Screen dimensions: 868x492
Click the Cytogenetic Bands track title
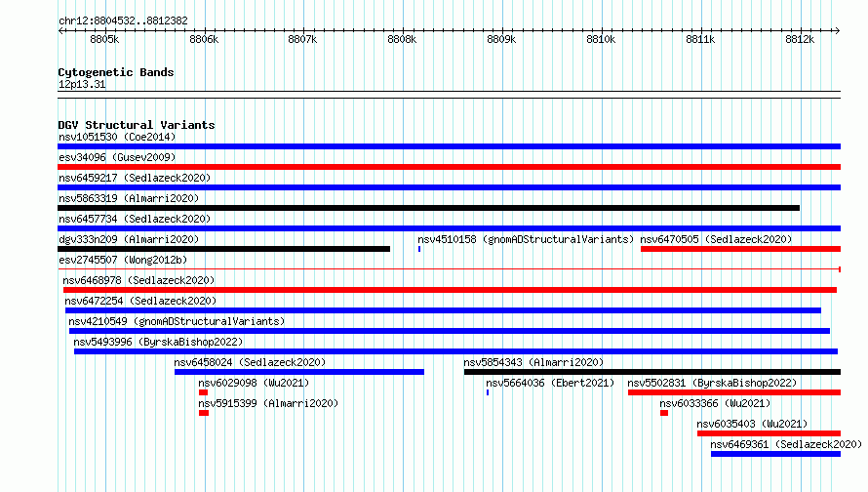point(116,72)
